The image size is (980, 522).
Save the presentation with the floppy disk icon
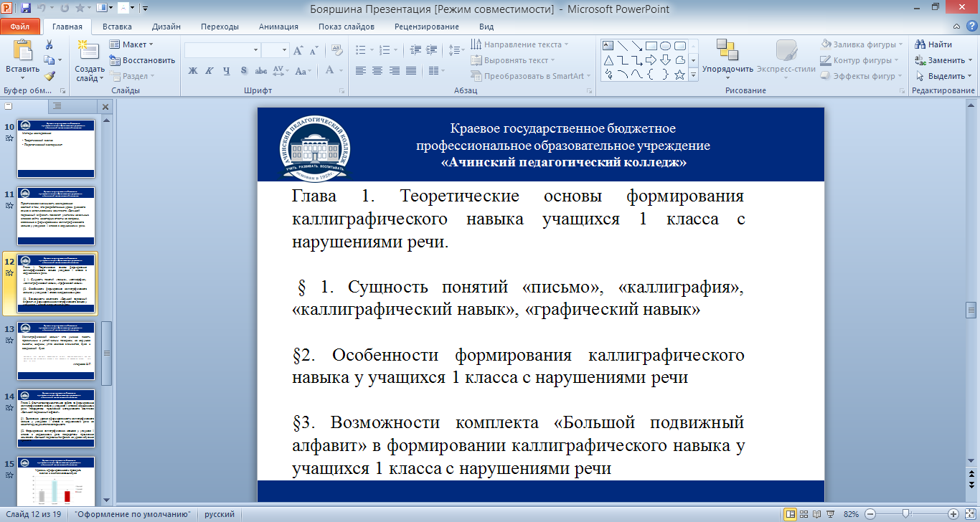[x=26, y=9]
